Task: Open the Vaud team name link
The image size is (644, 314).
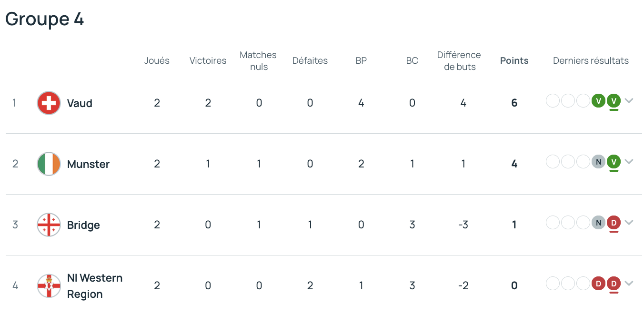Action: (80, 103)
